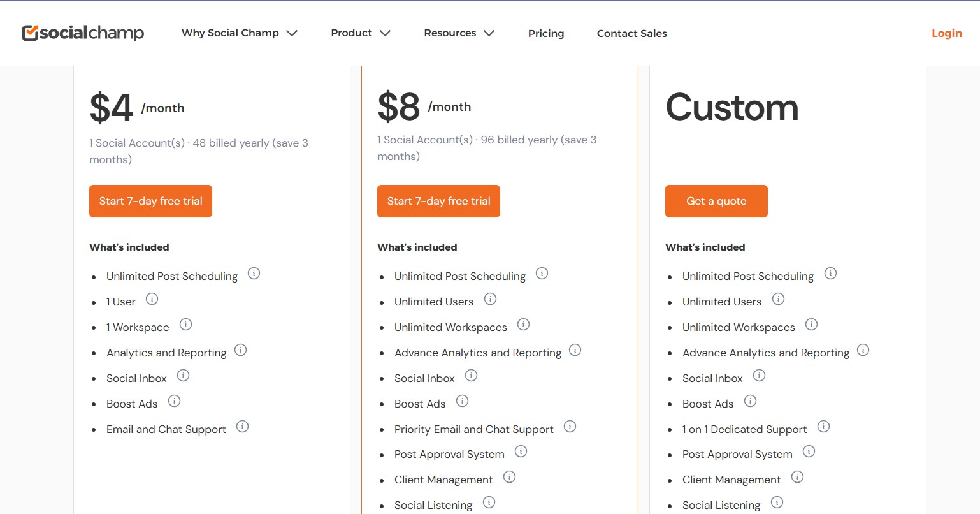The height and width of the screenshot is (514, 980).
Task: Open info icon beside Social Listening in Custom plan
Action: coord(777,503)
